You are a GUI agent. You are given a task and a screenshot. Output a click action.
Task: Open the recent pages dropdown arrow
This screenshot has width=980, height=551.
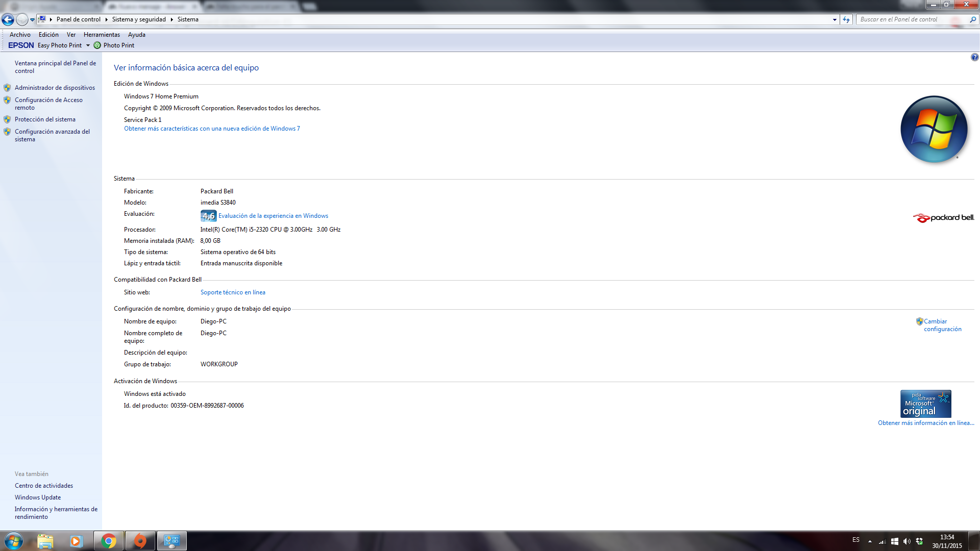tap(32, 20)
